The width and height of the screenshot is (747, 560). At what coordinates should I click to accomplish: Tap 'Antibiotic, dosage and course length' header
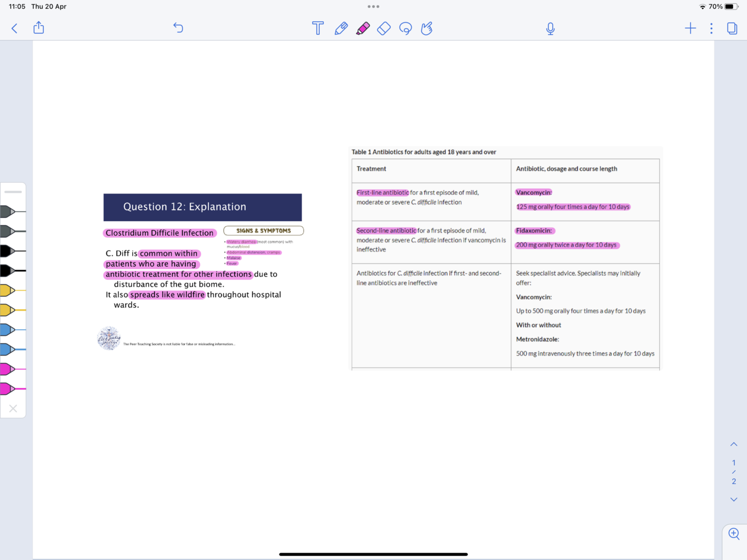pos(567,169)
